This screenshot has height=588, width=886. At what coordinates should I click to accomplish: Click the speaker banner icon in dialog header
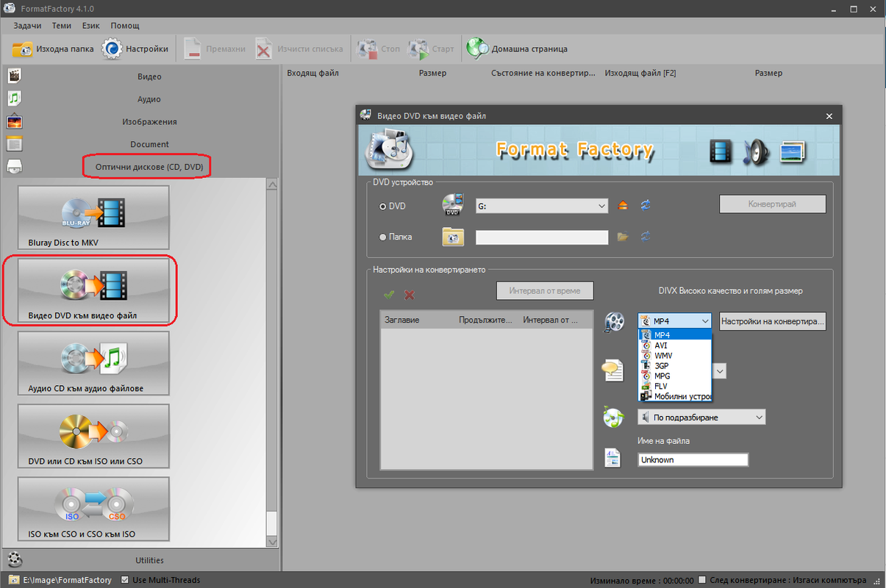tap(755, 151)
